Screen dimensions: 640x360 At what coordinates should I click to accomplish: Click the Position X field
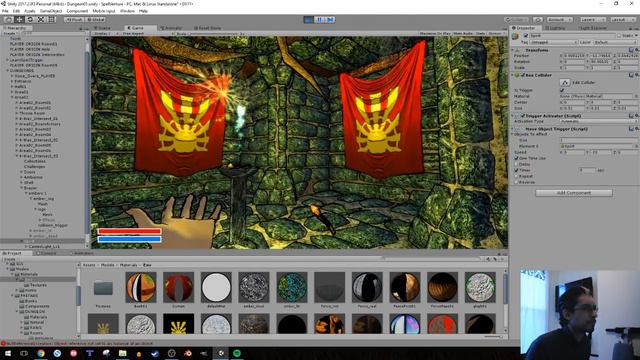pyautogui.click(x=575, y=56)
